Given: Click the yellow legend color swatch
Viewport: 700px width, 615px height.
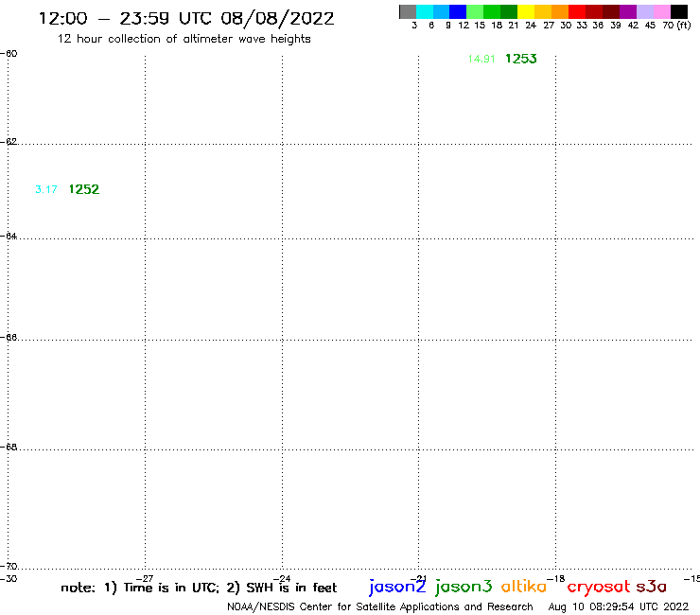Looking at the screenshot, I should [x=526, y=11].
